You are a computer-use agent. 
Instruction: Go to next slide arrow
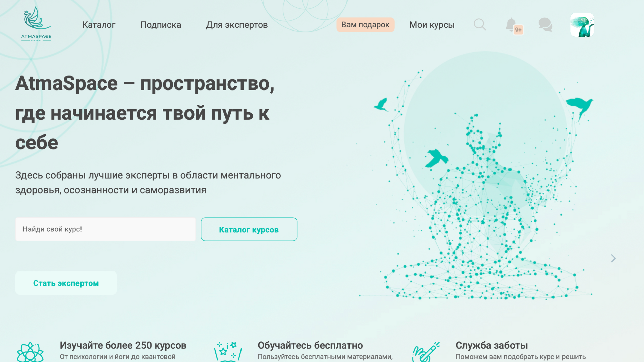pyautogui.click(x=613, y=258)
